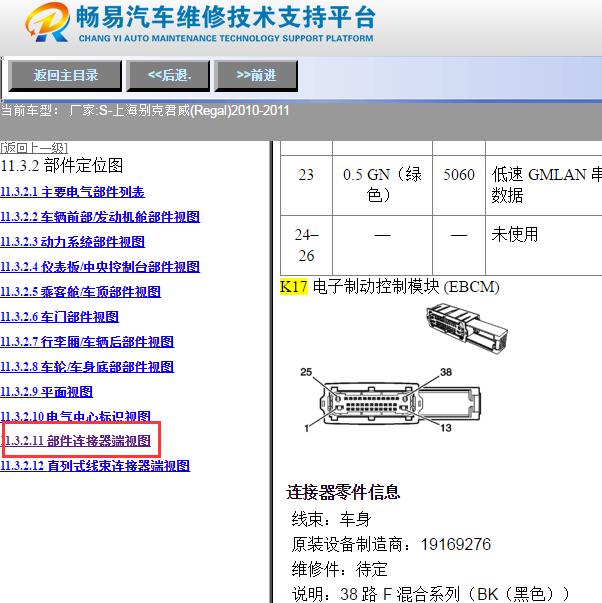Click the 低速 GMLAN function cell
Screen dimensions: 602x603
[x=544, y=185]
